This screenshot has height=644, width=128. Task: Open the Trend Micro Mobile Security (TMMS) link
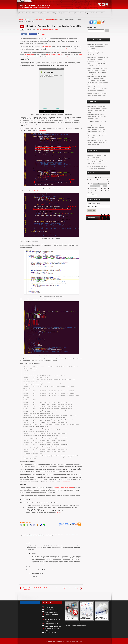[x=64, y=487]
